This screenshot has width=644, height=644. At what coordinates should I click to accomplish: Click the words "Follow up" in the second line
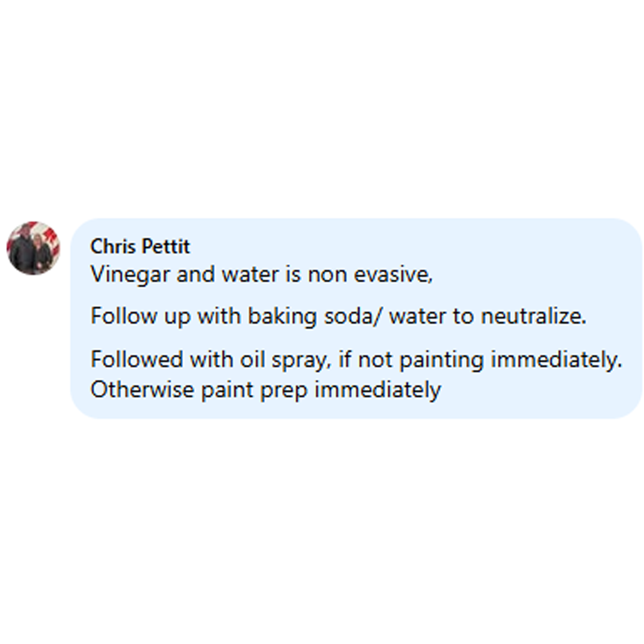(x=141, y=316)
